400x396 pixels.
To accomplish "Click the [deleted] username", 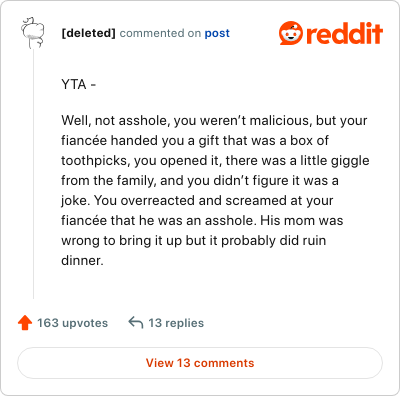I will 88,33.
